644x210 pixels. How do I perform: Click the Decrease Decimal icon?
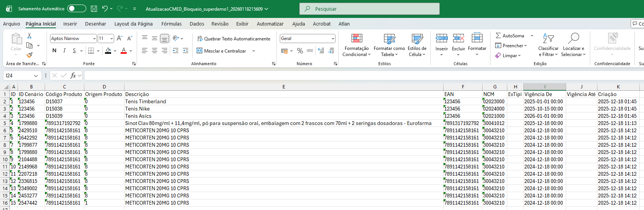pyautogui.click(x=331, y=51)
